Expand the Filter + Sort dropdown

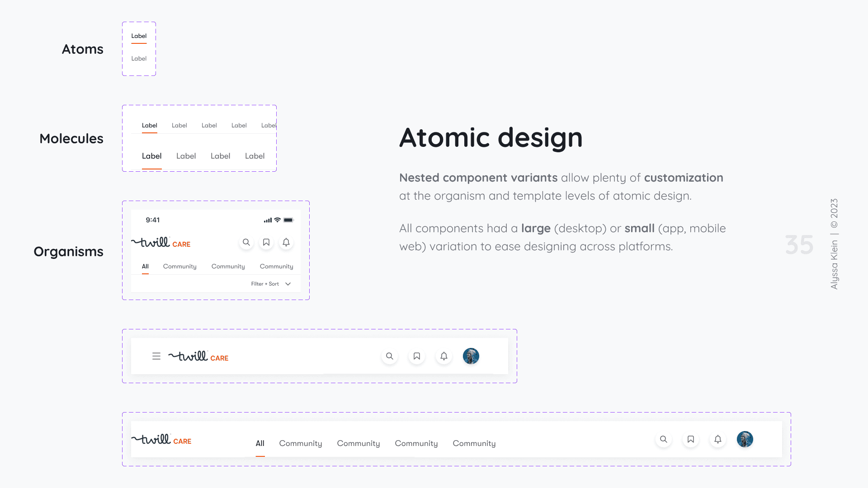265,284
